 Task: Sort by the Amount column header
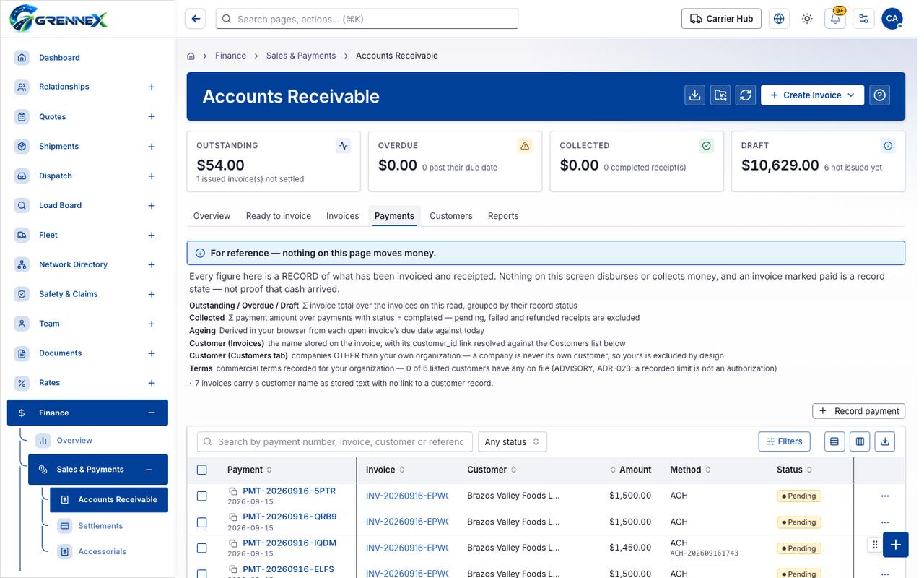pos(631,470)
